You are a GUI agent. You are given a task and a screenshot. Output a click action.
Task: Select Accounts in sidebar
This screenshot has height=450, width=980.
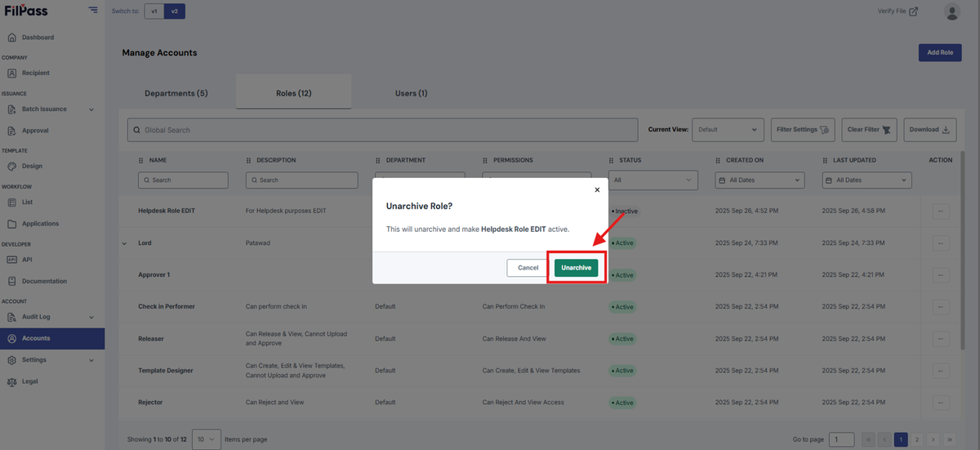tap(52, 338)
